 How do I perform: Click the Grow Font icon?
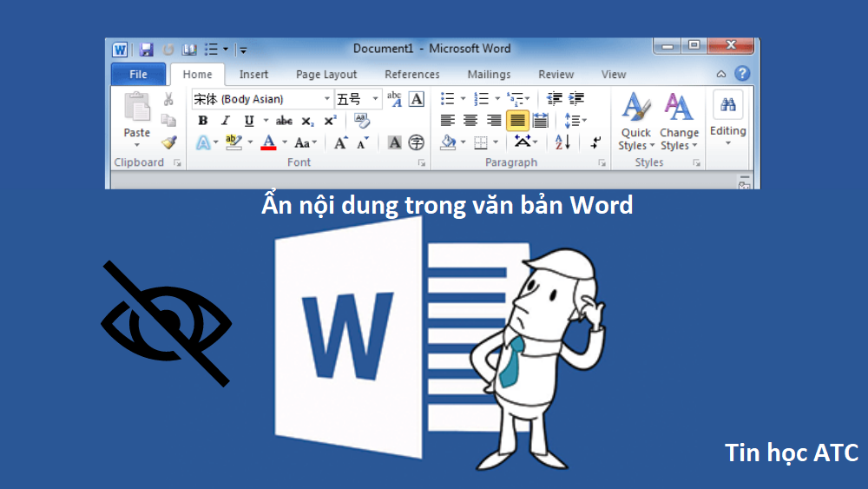pos(341,143)
